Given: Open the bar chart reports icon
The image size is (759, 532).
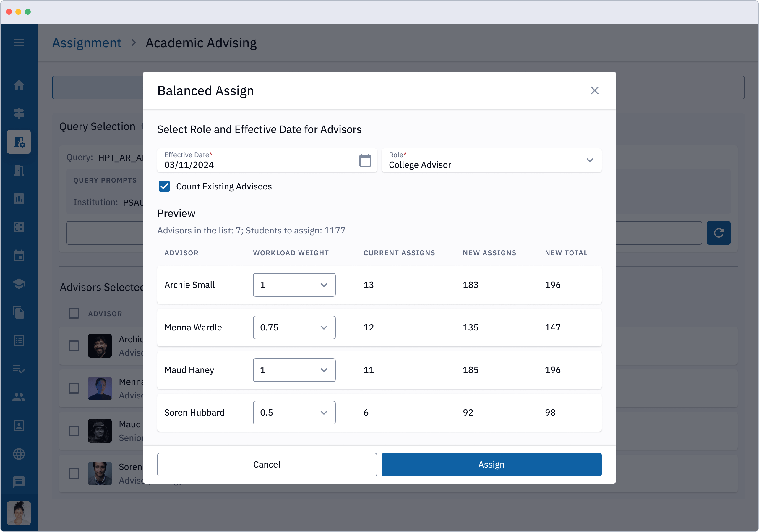Looking at the screenshot, I should point(19,199).
